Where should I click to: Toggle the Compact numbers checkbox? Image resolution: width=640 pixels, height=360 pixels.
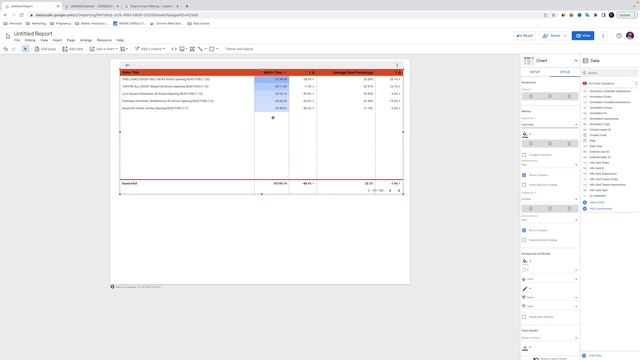(524, 155)
